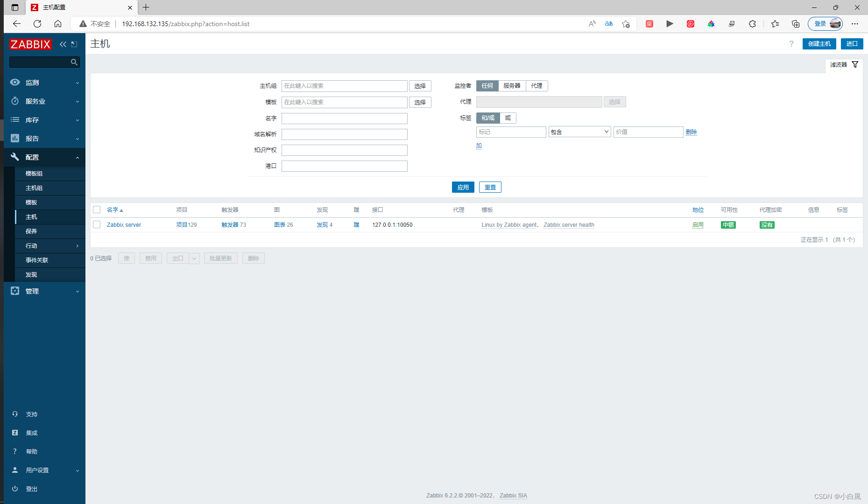Click the page help question mark near 创建主机
This screenshot has width=868, height=504.
791,44
